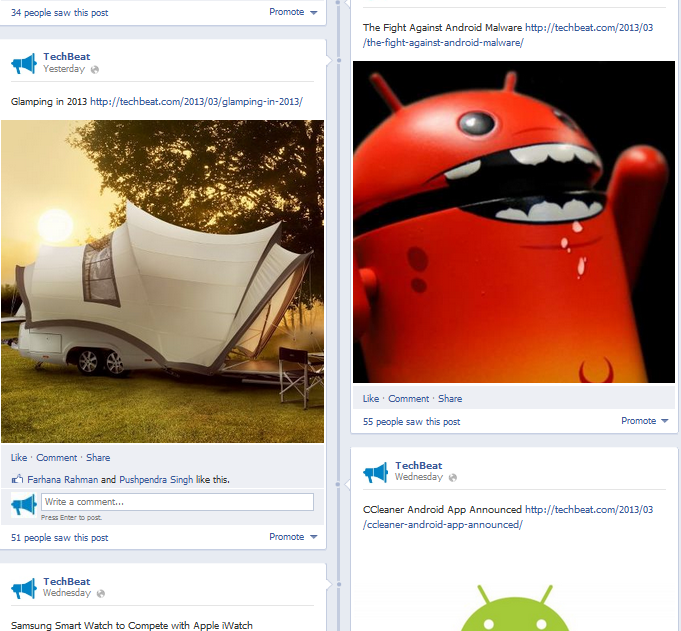The height and width of the screenshot is (631, 681).
Task: Open Farhana Rahman's profile
Action: tap(63, 479)
